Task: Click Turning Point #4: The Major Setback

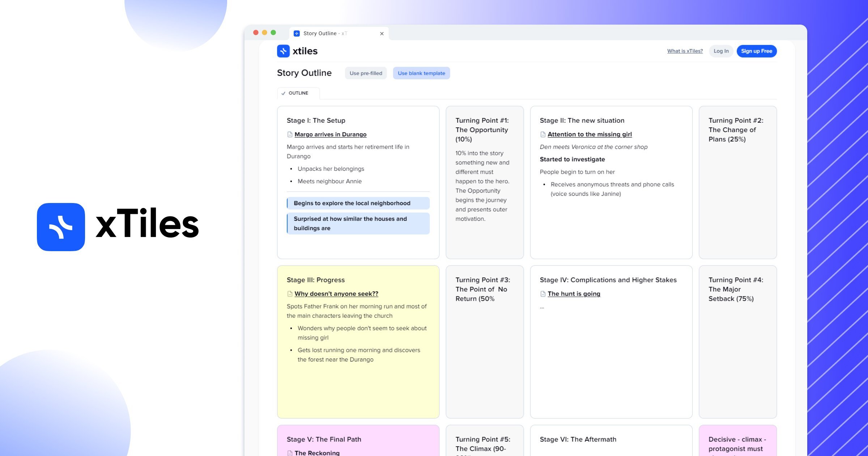Action: click(736, 289)
